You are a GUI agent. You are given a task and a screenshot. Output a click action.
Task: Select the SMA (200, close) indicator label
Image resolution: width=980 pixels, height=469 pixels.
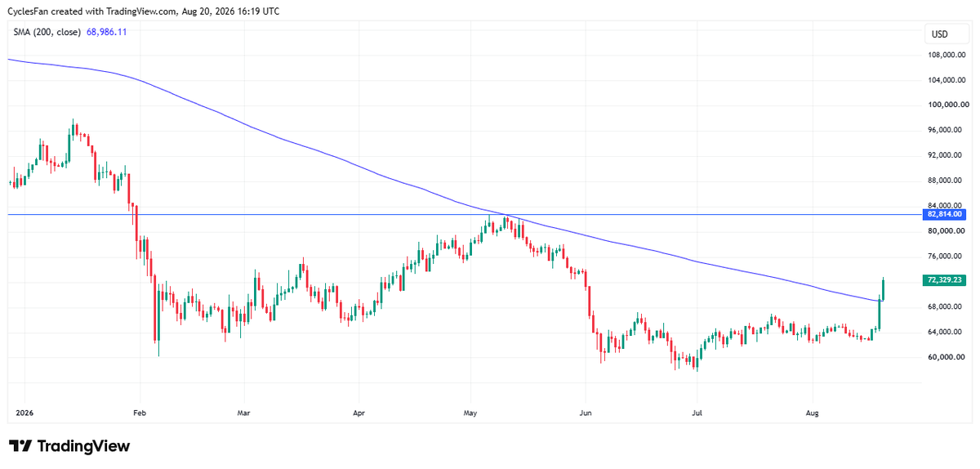[x=45, y=32]
